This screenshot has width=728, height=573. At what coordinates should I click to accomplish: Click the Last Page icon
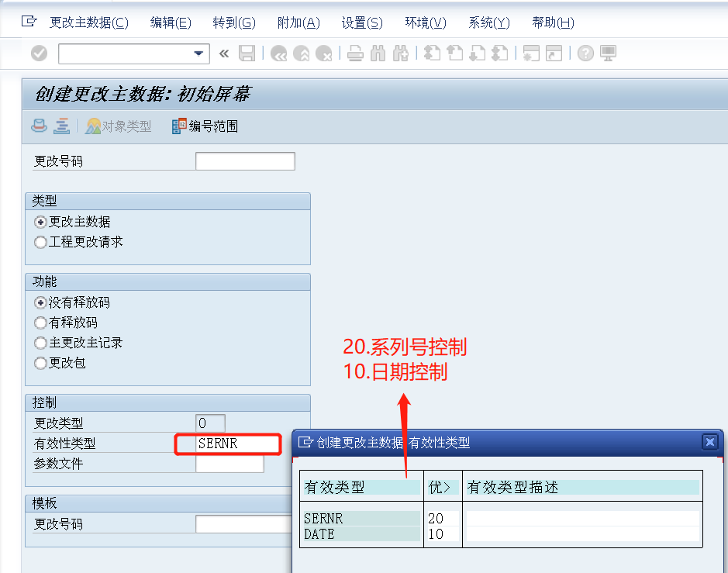tap(499, 54)
